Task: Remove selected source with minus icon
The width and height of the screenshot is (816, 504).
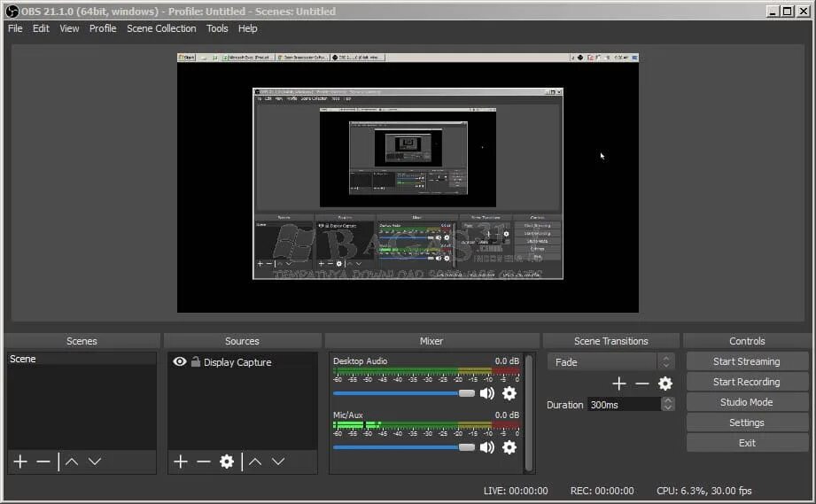Action: (x=204, y=461)
